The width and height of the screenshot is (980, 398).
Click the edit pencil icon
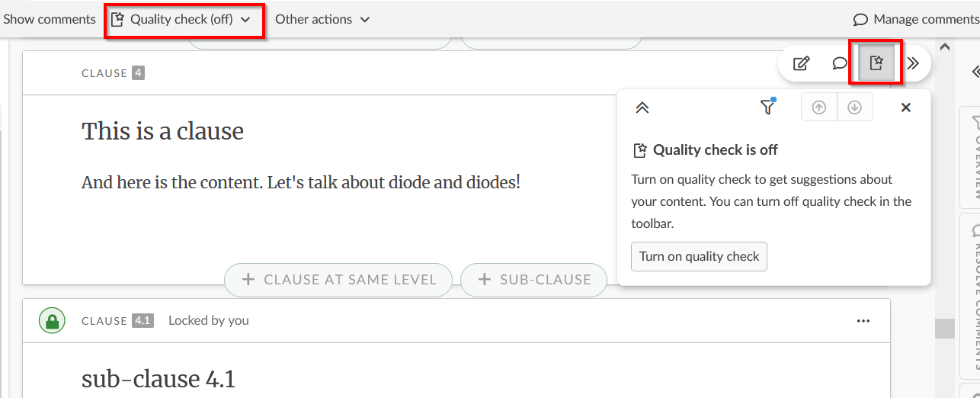tap(801, 63)
